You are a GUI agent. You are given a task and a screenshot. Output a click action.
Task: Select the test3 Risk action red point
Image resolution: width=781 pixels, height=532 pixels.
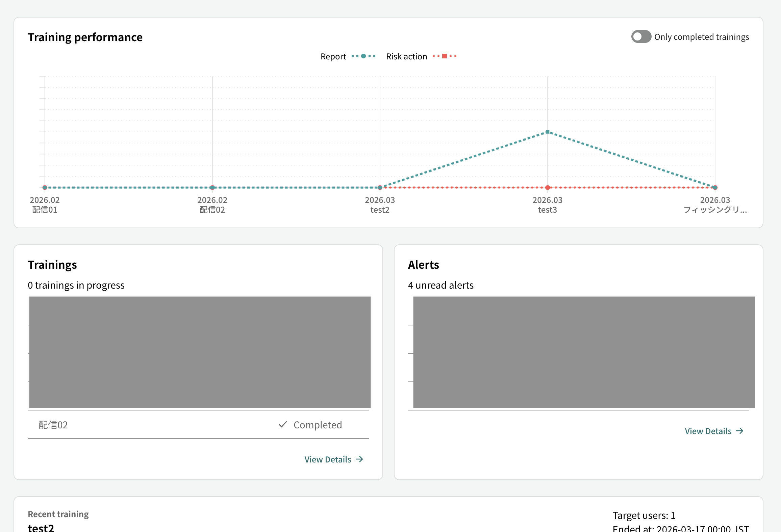click(548, 187)
